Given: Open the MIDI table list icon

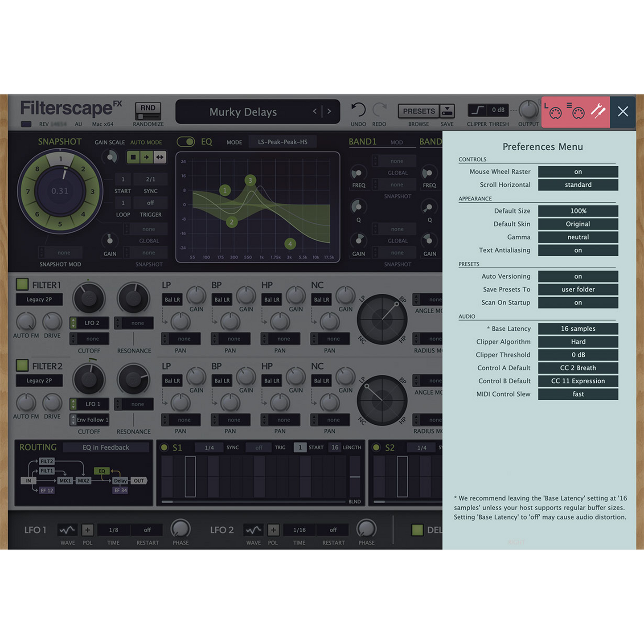Looking at the screenshot, I should point(577,112).
